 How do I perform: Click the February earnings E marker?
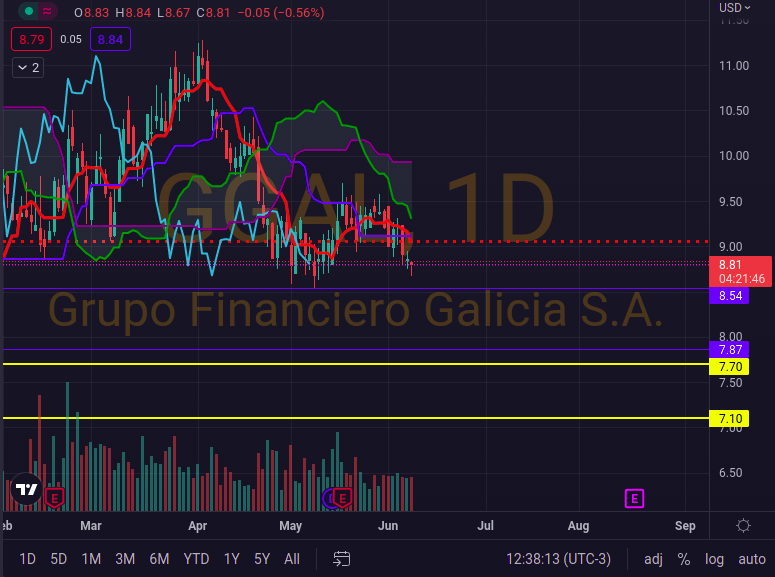click(54, 497)
